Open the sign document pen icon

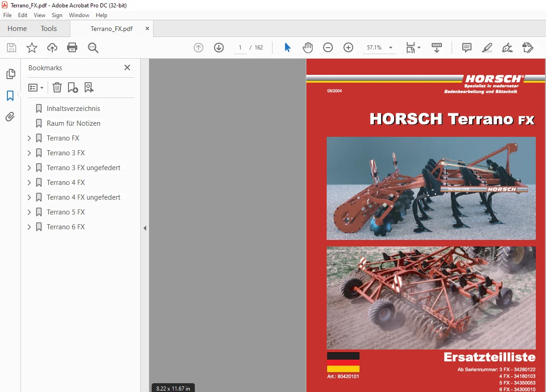coord(507,48)
